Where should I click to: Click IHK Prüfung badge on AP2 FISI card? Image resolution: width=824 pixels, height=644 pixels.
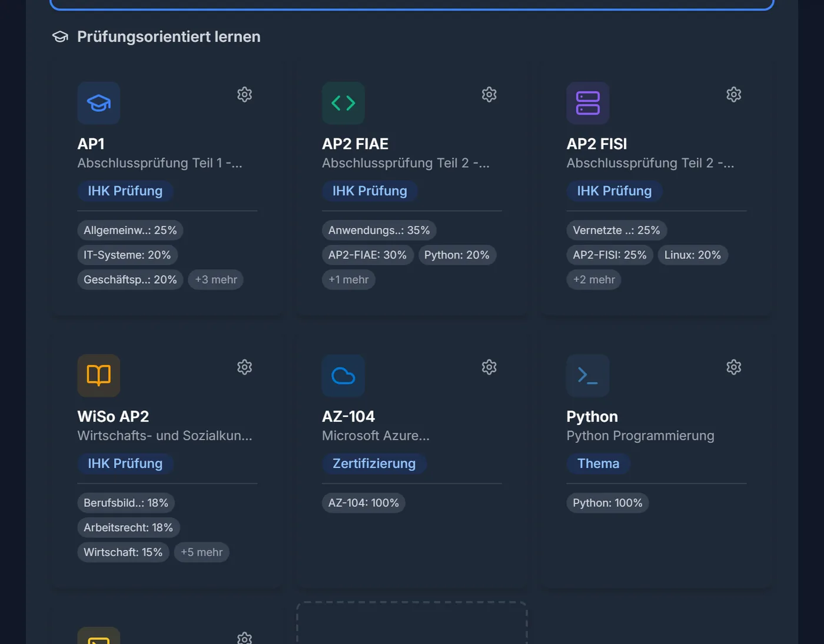click(614, 191)
